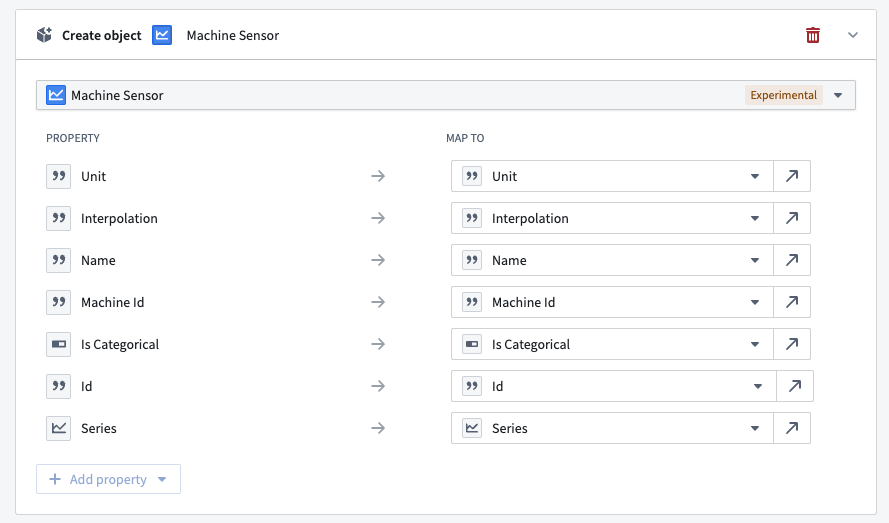Click the Series property label
Viewport: 889px width, 523px height.
pyautogui.click(x=99, y=428)
